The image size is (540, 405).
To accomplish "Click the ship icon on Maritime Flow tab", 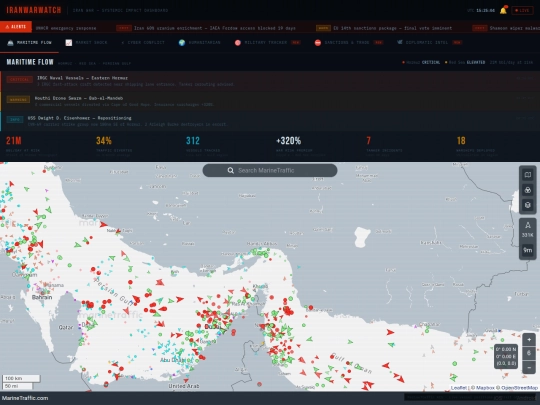I will (10, 43).
